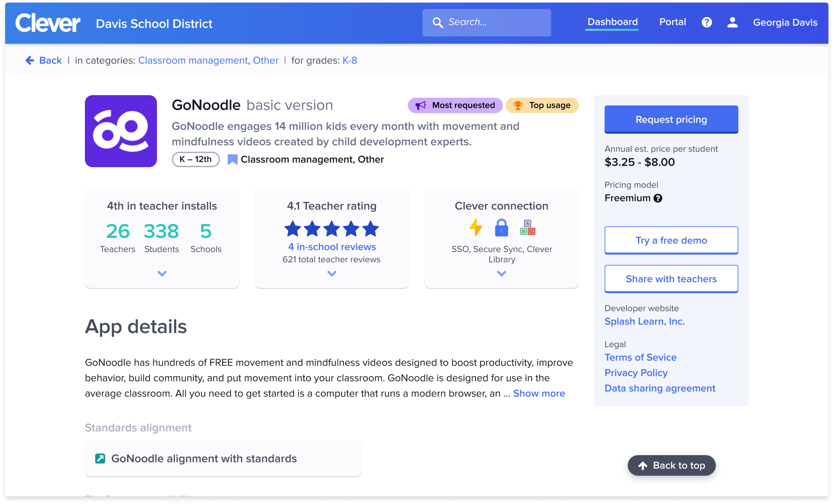The height and width of the screenshot is (504, 834).
Task: Click the $3.25 - $8.00 price
Action: tap(640, 162)
